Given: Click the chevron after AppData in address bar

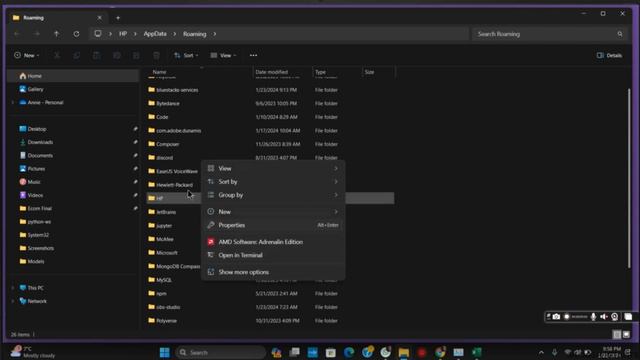Looking at the screenshot, I should coord(175,34).
